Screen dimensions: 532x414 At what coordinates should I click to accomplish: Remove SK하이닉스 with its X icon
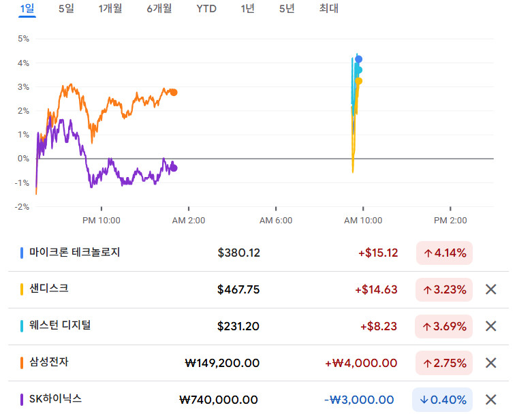490,400
